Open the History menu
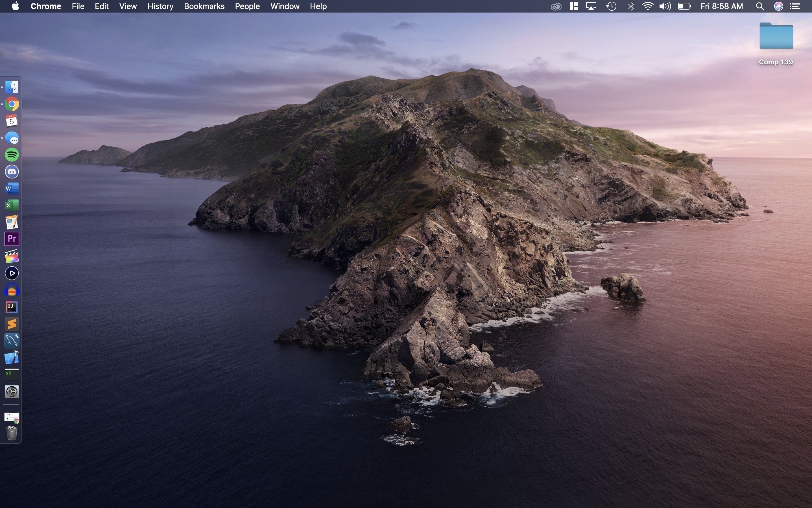Image resolution: width=812 pixels, height=508 pixels. (x=160, y=6)
